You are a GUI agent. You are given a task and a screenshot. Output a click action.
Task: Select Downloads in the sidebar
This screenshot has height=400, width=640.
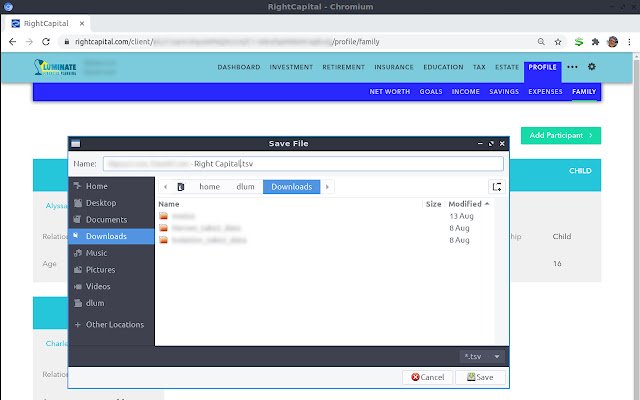point(111,236)
